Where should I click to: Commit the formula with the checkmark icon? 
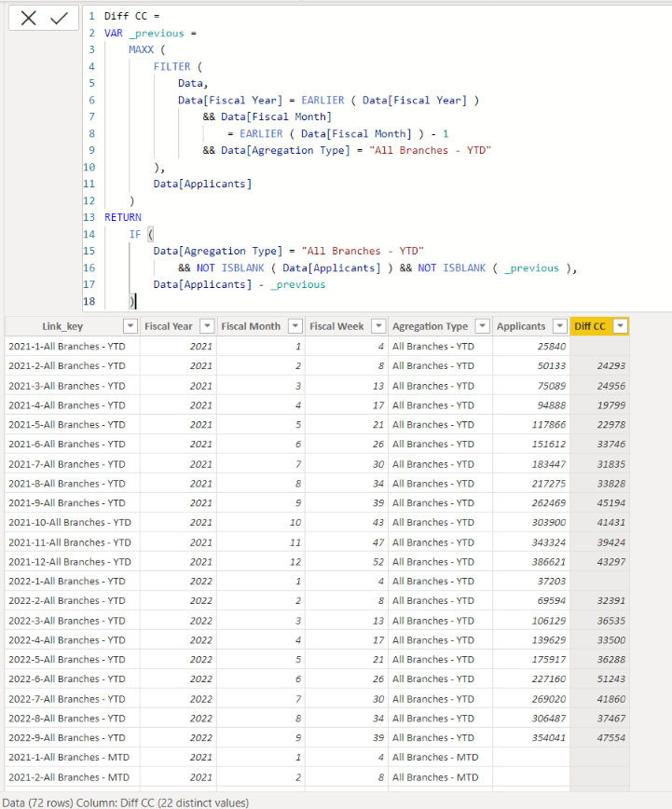pos(60,19)
